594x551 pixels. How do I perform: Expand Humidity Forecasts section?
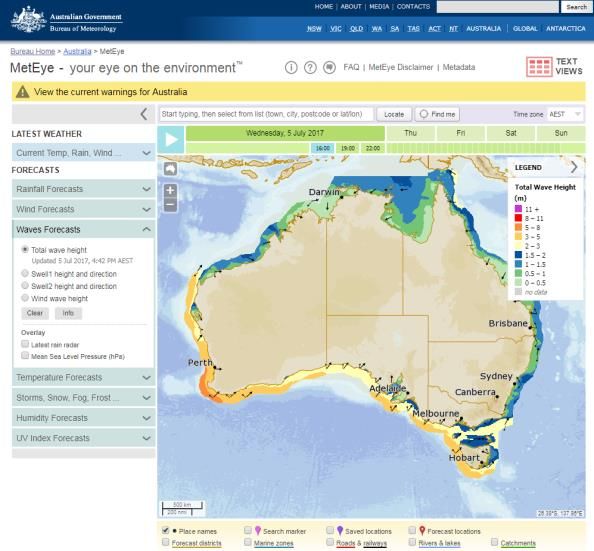83,418
